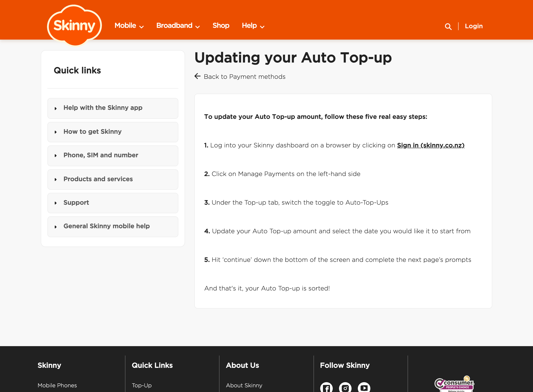The height and width of the screenshot is (392, 533).
Task: Expand the Support section
Action: [113, 203]
